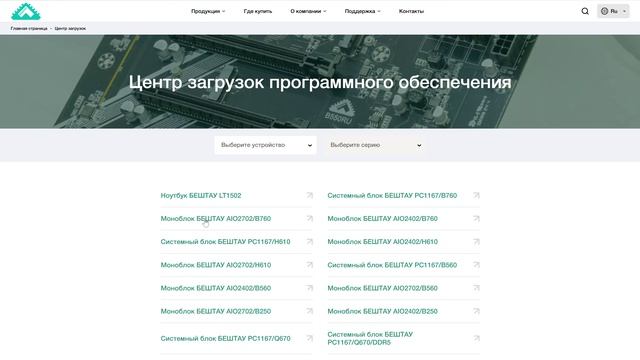640x360 pixels.
Task: Open Моноблок БЕШТАУ AIO2702/B560 link
Action: [x=382, y=288]
